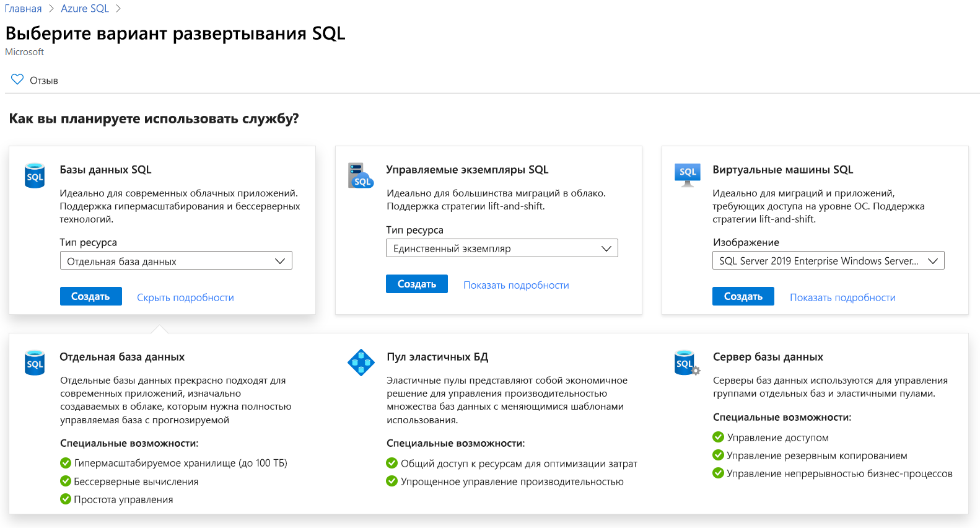
Task: Click the checkmark beside Управление резервным копированием
Action: click(x=719, y=455)
